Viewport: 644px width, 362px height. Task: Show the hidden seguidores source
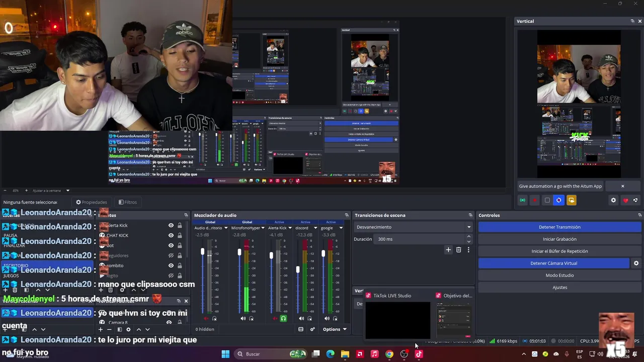pos(171,255)
